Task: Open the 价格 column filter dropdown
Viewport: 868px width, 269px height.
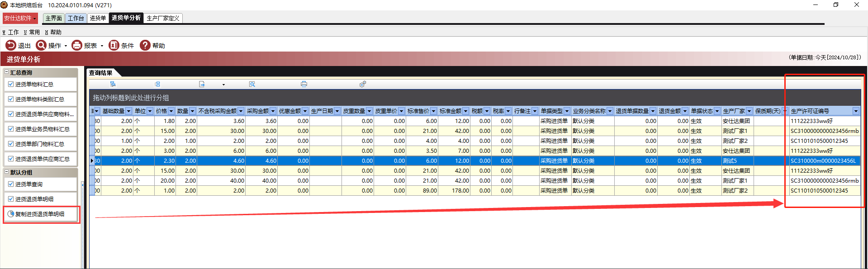Action: pos(171,111)
